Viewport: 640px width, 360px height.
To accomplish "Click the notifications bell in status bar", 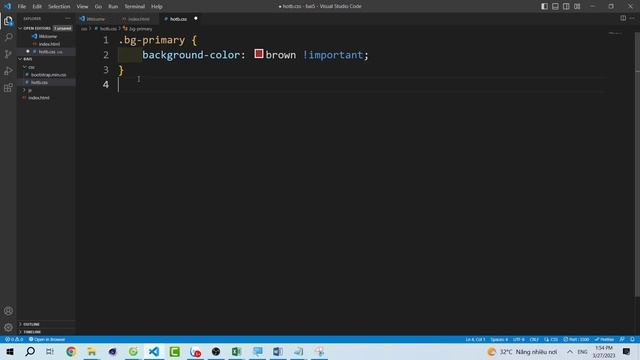I will (632, 339).
